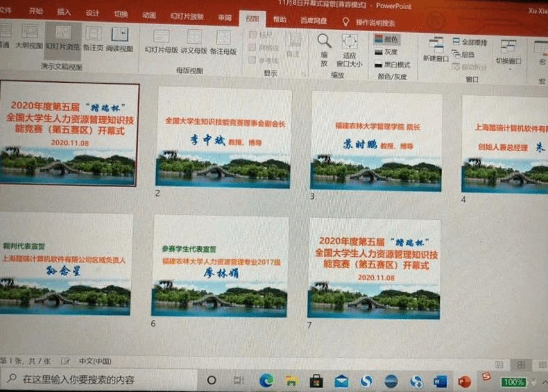Select the Slide Sorter (幻灯片浏览) view

tap(63, 40)
